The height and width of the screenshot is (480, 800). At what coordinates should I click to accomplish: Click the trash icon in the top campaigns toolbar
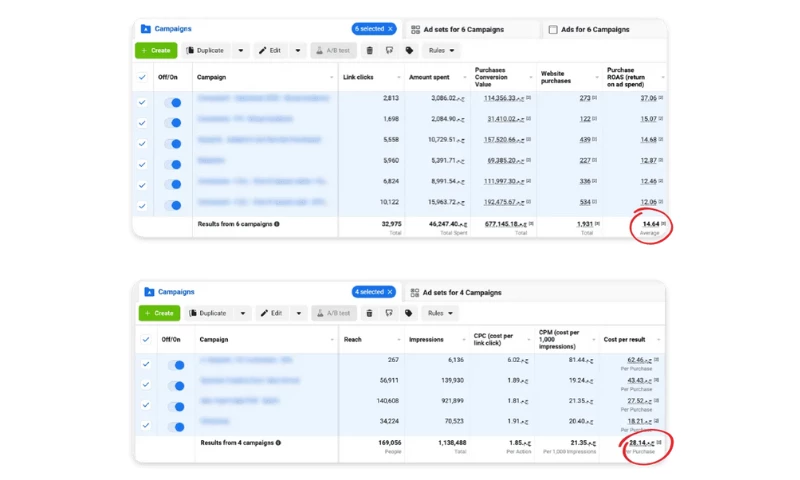(370, 50)
